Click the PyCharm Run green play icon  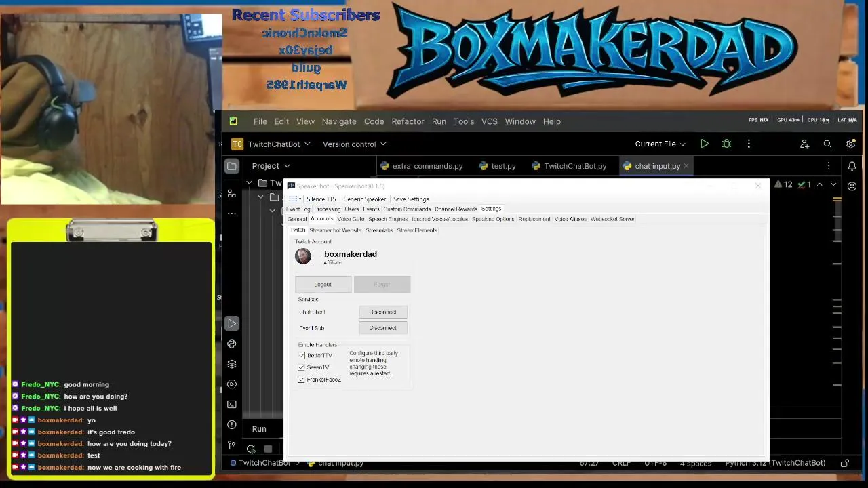click(x=705, y=144)
